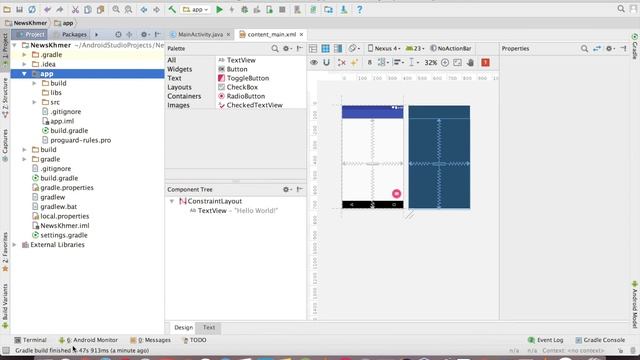Click Scroll from Source in Project panel
Viewport: 640px width, 360px height.
click(x=118, y=35)
